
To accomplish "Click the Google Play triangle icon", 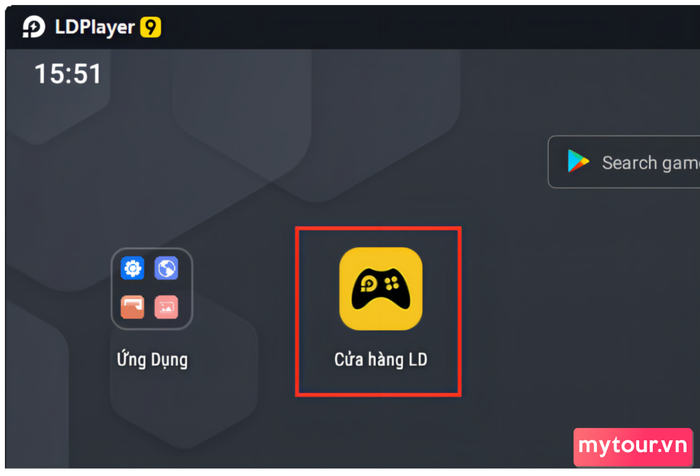I will click(x=578, y=161).
